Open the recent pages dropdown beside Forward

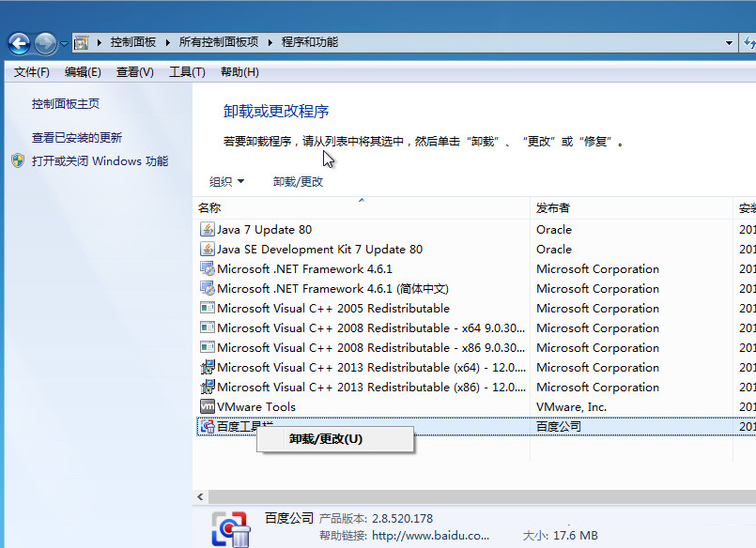pyautogui.click(x=64, y=44)
